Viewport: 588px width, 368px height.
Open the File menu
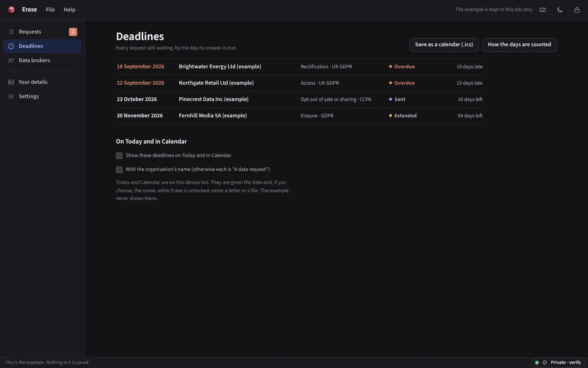pyautogui.click(x=50, y=10)
